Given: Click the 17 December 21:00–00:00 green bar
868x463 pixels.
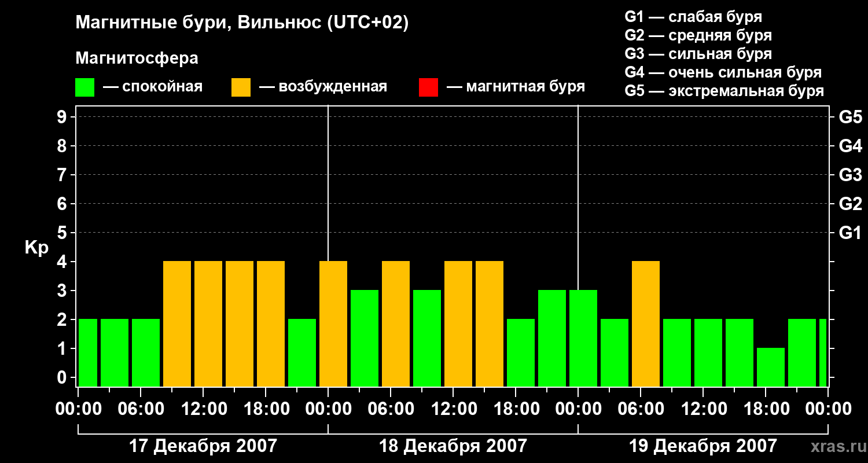Looking at the screenshot, I should coord(302,353).
